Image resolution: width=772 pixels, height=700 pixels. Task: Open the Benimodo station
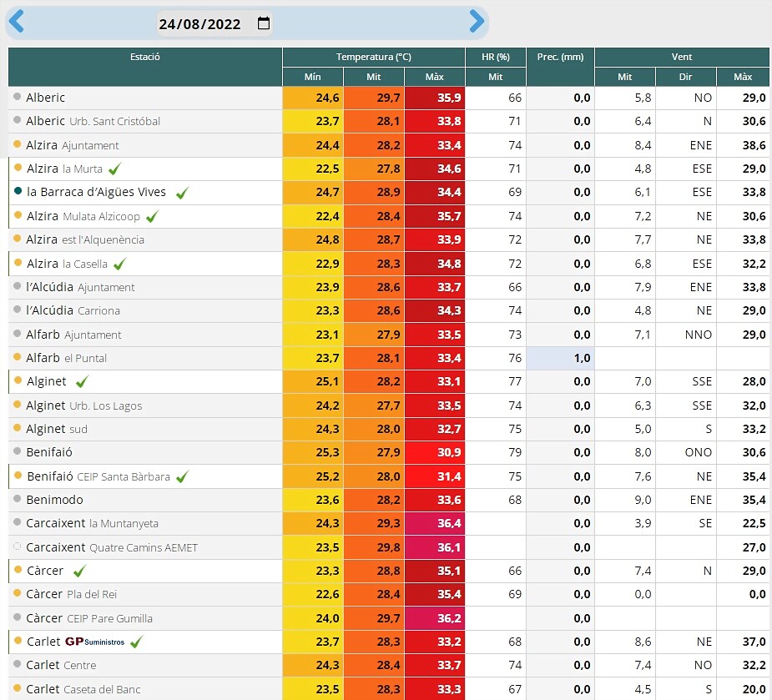(54, 500)
